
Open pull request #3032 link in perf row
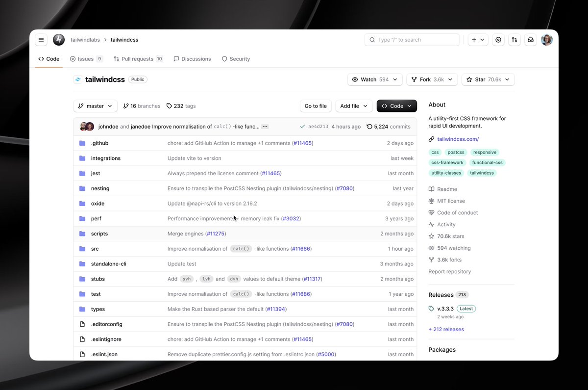[x=291, y=219]
